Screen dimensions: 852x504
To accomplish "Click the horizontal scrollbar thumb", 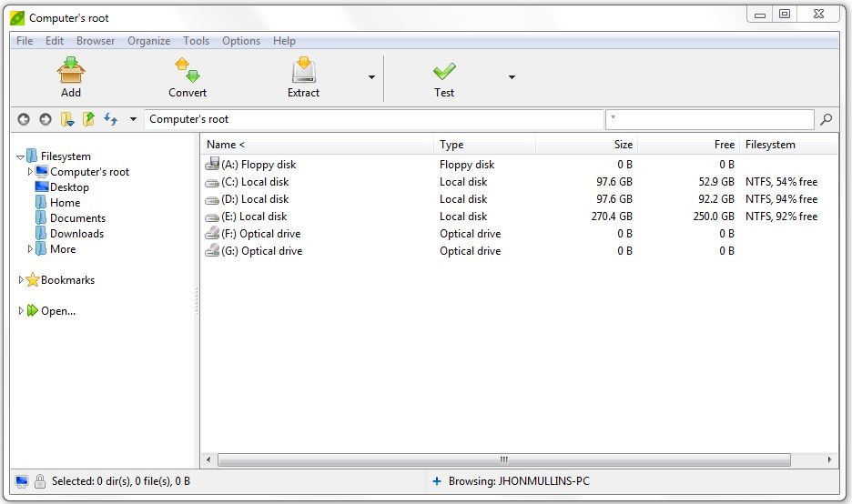I will coord(503,460).
